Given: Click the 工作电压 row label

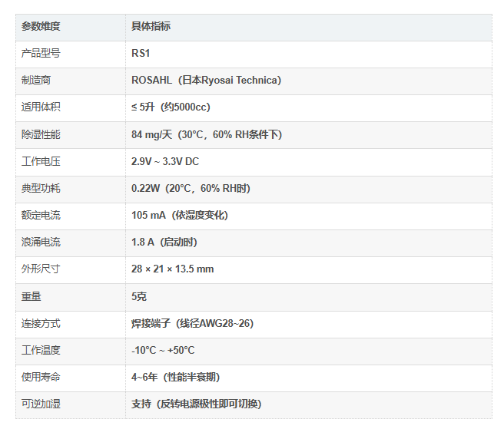Looking at the screenshot, I should (41, 161).
